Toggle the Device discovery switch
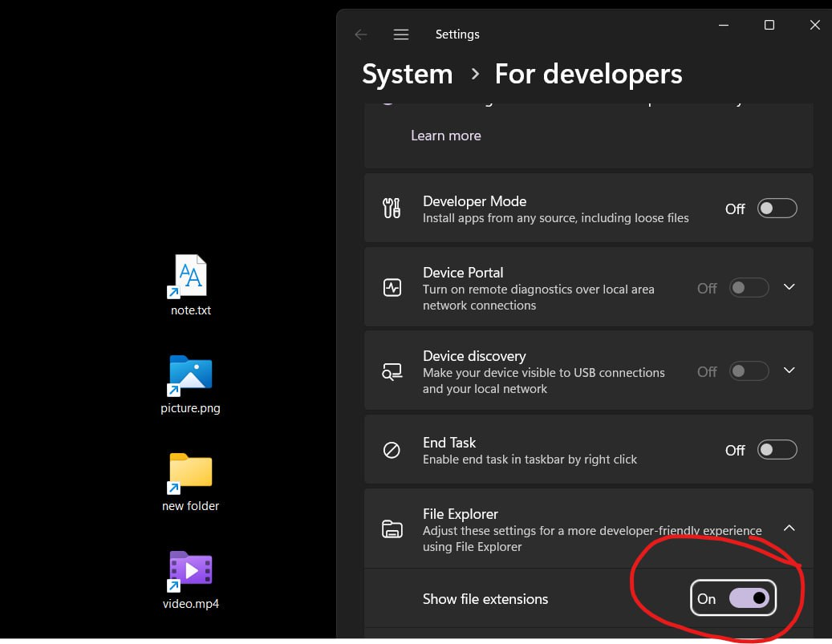This screenshot has height=644, width=832. 749,371
